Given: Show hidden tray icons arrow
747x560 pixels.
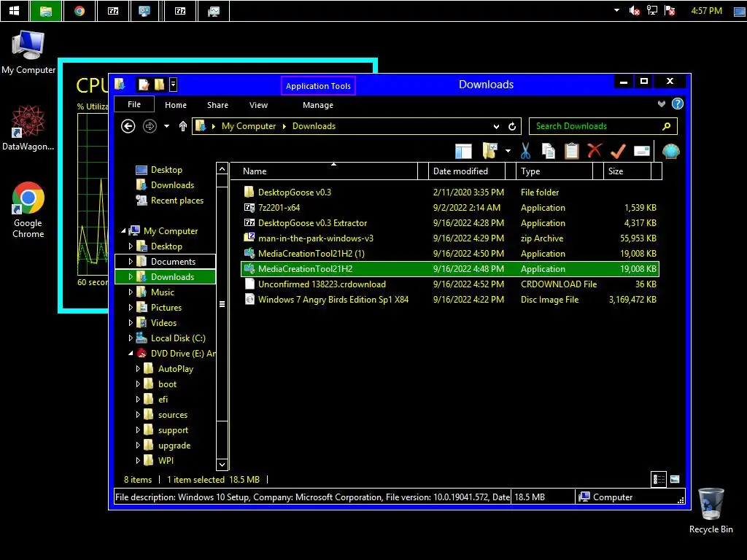Looking at the screenshot, I should (616, 10).
